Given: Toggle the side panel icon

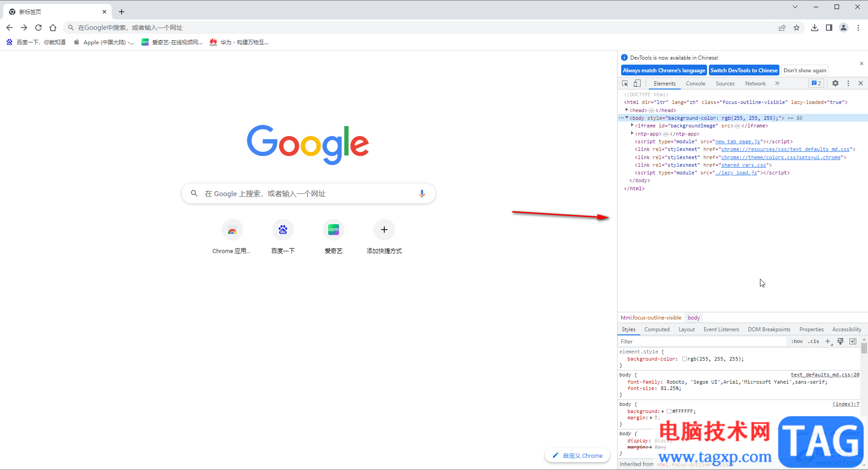Looking at the screenshot, I should pyautogui.click(x=829, y=28).
